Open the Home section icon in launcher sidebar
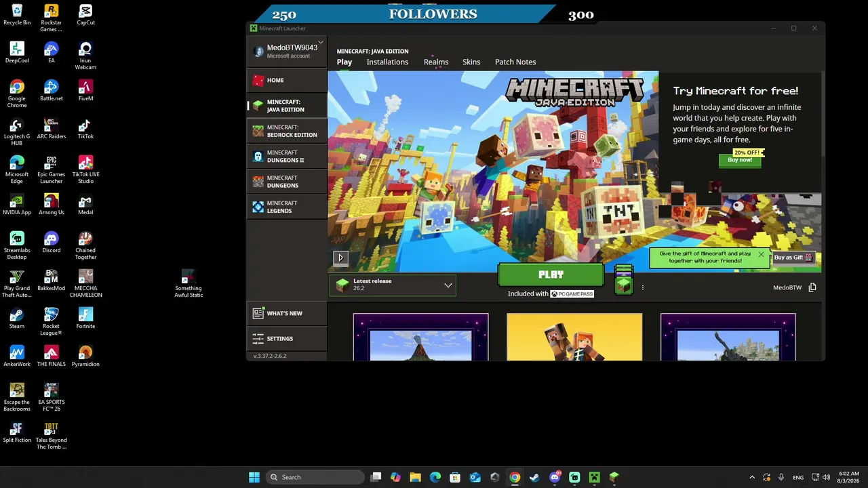 tap(258, 80)
